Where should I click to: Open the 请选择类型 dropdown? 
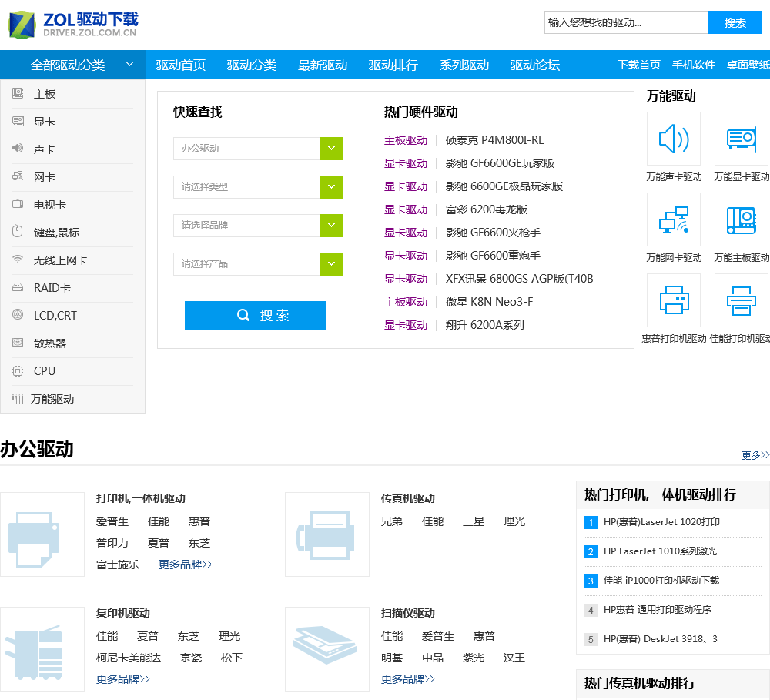[x=258, y=186]
